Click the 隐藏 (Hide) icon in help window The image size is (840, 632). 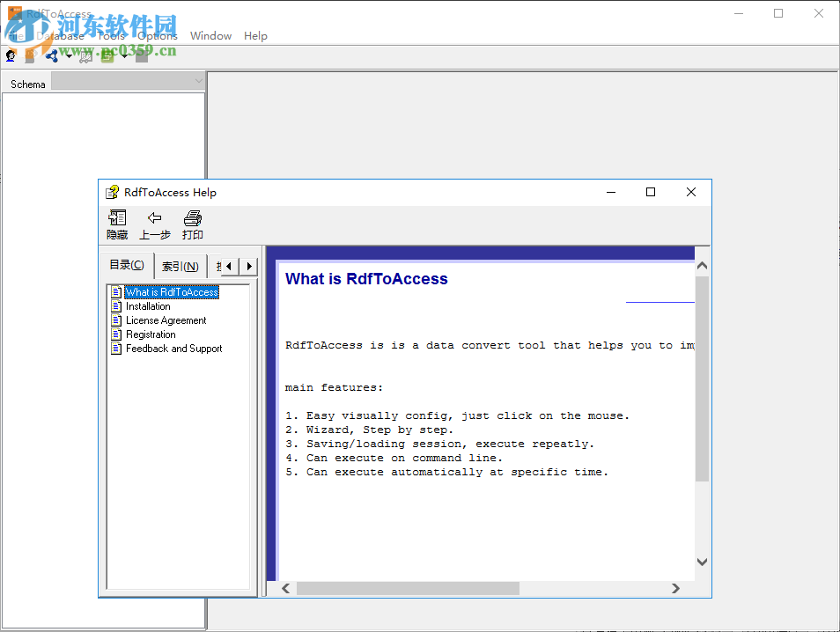[x=116, y=224]
